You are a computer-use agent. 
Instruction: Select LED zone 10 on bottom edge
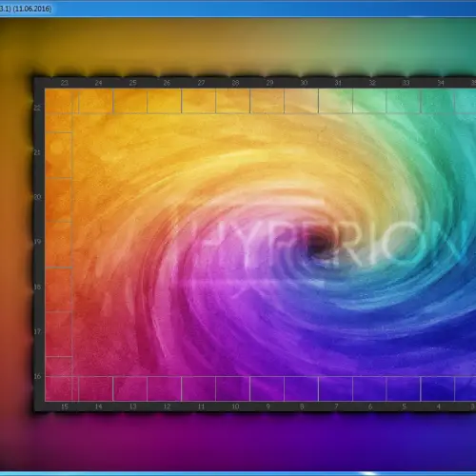[x=233, y=388]
